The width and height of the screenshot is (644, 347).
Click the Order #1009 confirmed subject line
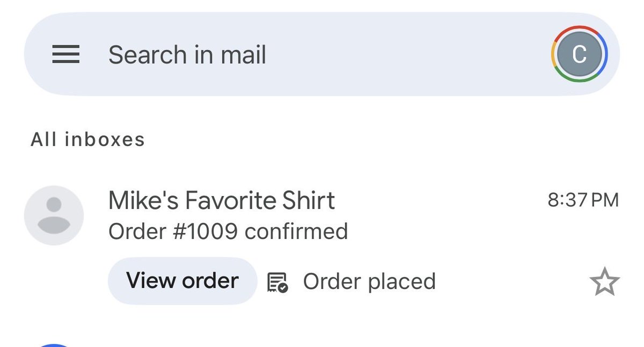click(x=228, y=232)
